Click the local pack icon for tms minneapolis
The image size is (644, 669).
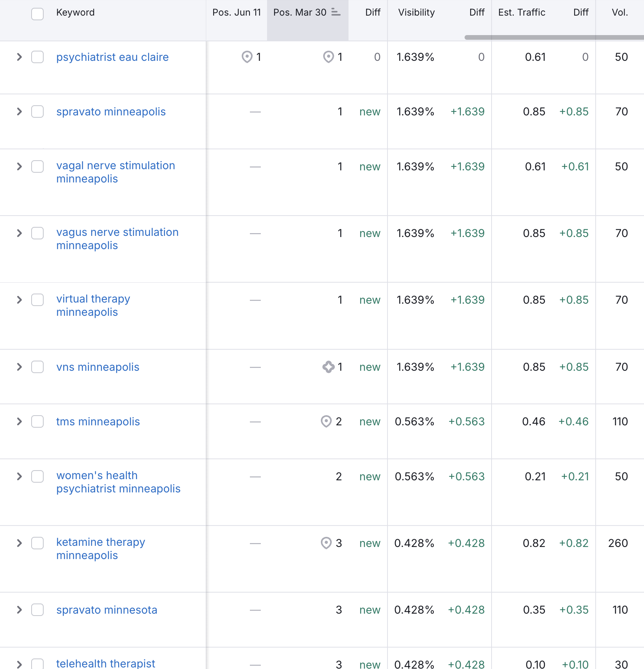[x=326, y=421]
